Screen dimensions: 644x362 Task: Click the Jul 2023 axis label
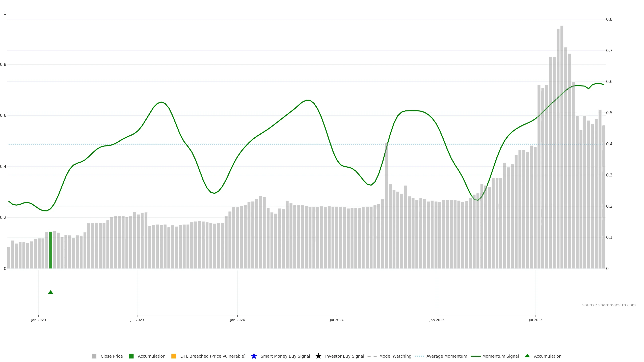pos(137,320)
